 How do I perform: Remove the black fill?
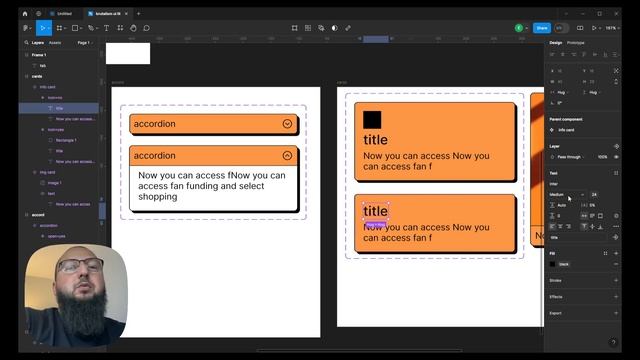tap(616, 264)
